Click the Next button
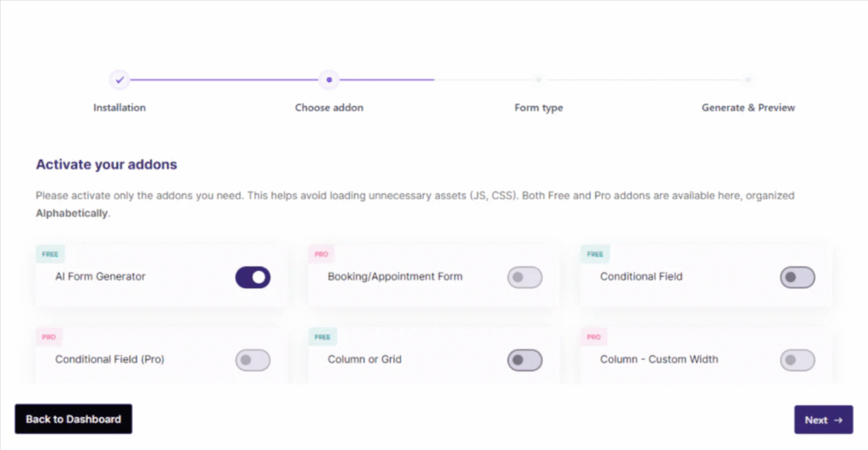This screenshot has height=450, width=868. (x=824, y=419)
